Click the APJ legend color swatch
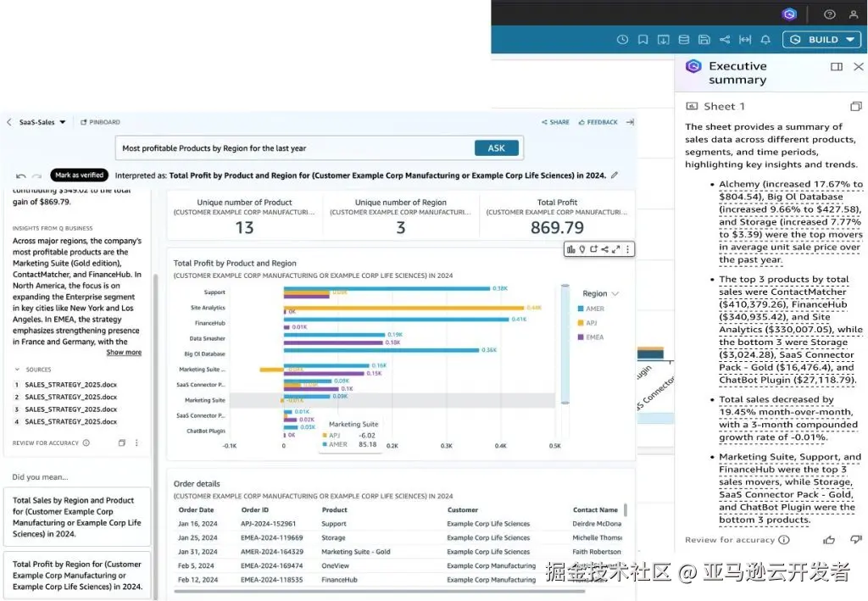This screenshot has width=868, height=601. (581, 323)
